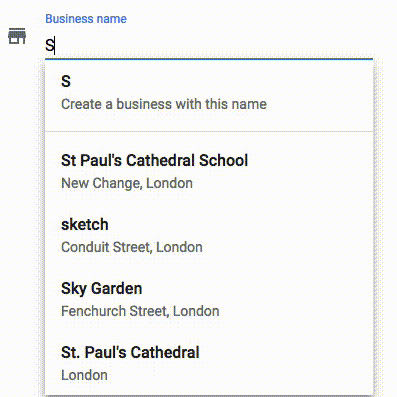
Task: Focus the Business name text field
Action: 209,45
